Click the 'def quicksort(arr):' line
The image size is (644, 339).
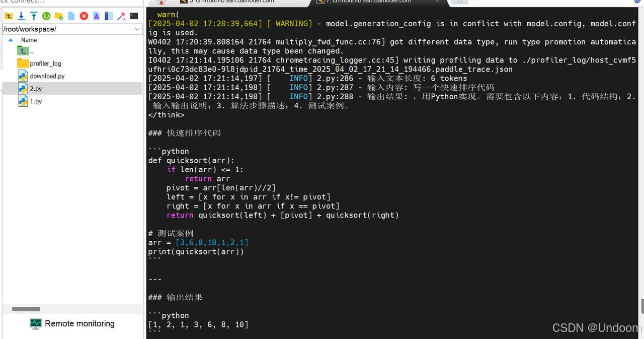pyautogui.click(x=192, y=161)
